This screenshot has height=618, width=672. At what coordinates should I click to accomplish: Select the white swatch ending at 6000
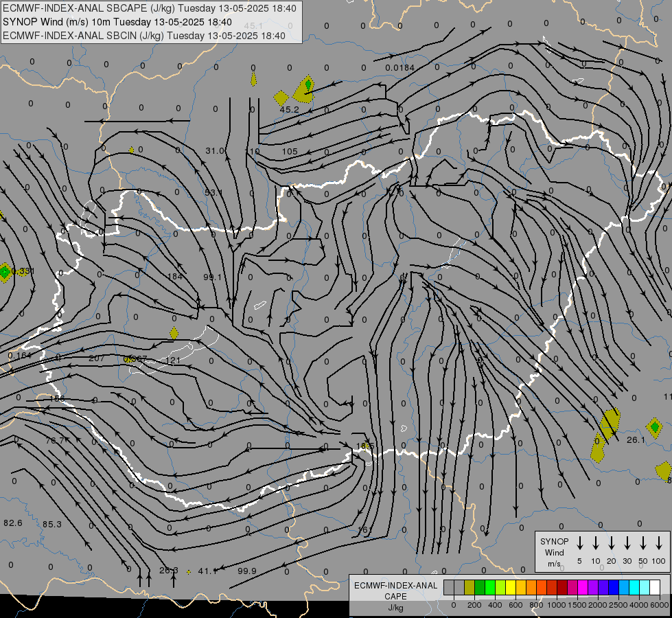[654, 588]
